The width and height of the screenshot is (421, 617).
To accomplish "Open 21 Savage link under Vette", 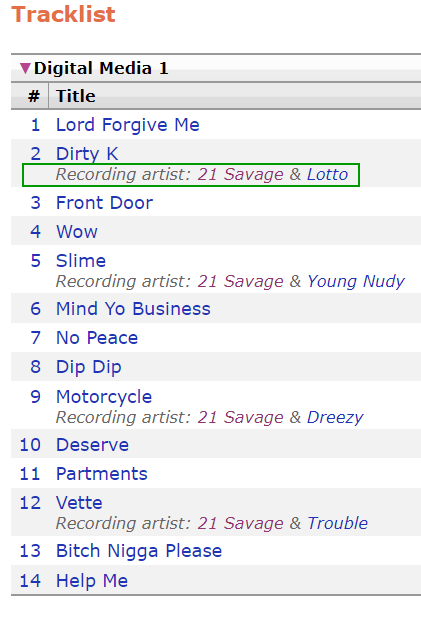I will point(240,523).
